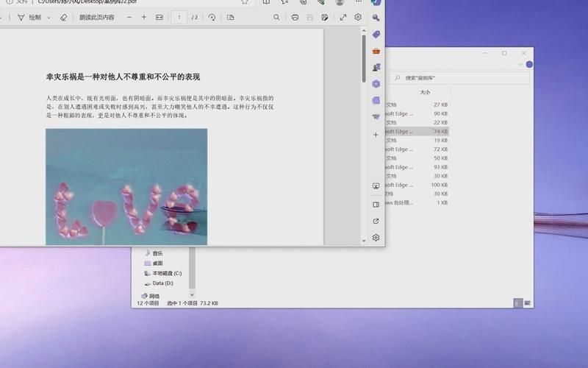Image resolution: width=588 pixels, height=368 pixels.
Task: Select the 100 KB Edge file row
Action: (417, 185)
